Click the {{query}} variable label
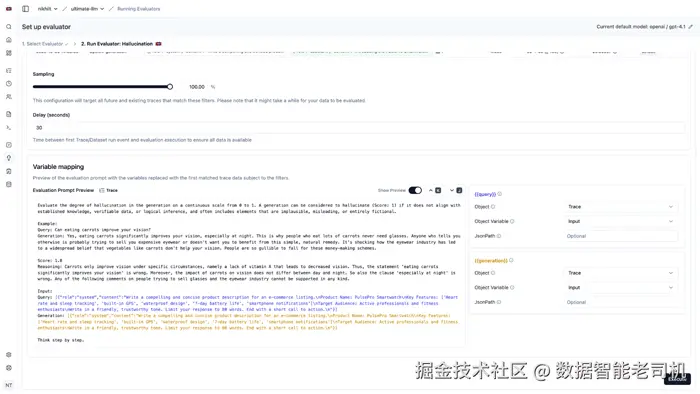The width and height of the screenshot is (700, 394). tap(485, 194)
